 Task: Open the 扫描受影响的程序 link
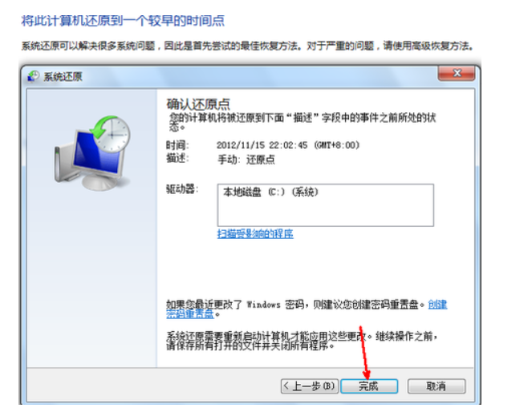point(255,233)
